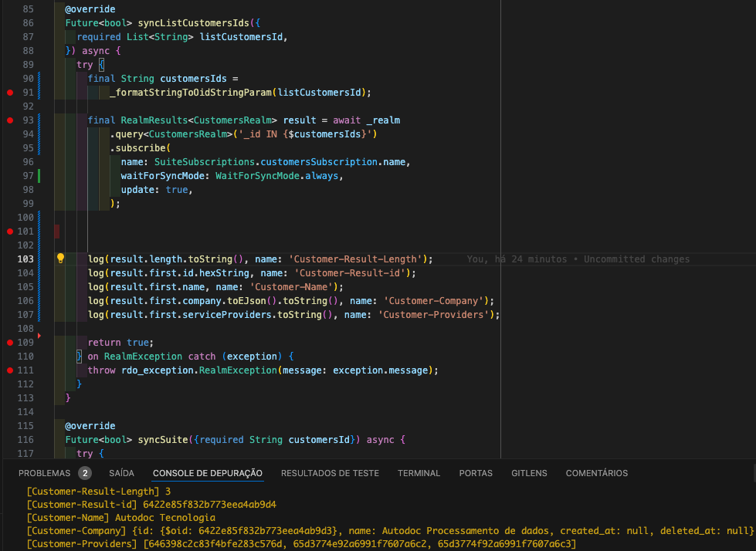Click the red breakpoint dot on line 101
This screenshot has height=551, width=756.
point(10,232)
